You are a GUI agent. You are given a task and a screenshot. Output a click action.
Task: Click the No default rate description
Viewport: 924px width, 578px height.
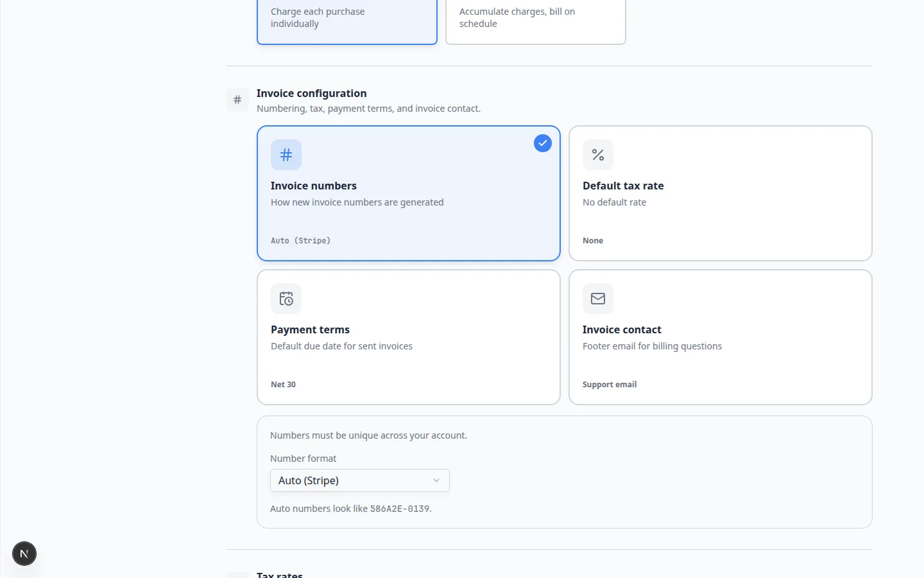614,202
